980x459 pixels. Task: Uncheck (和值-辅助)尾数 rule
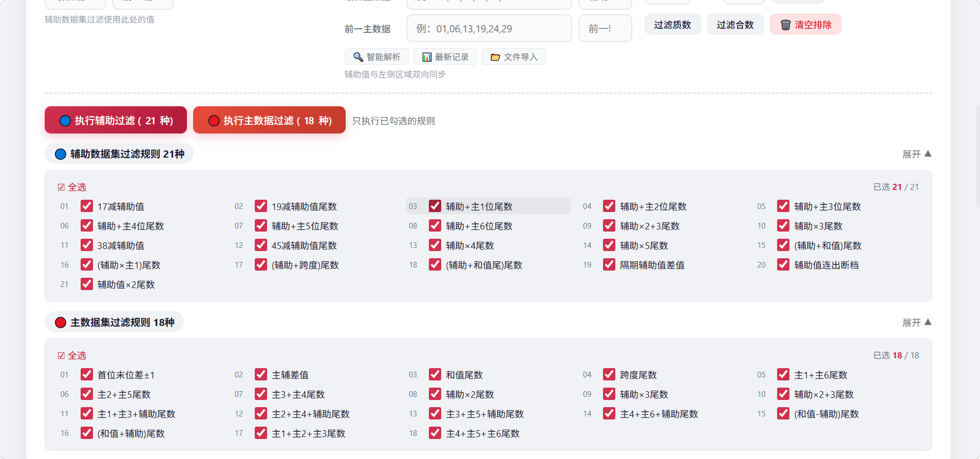[x=783, y=413]
